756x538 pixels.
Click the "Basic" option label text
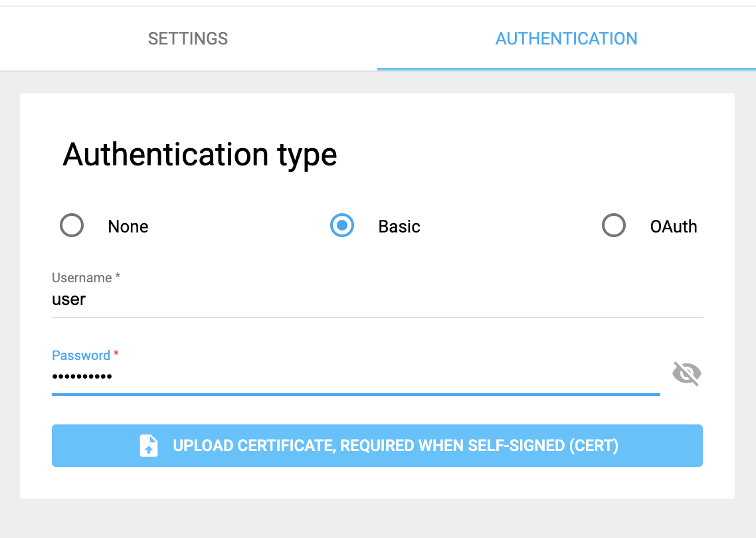(399, 226)
